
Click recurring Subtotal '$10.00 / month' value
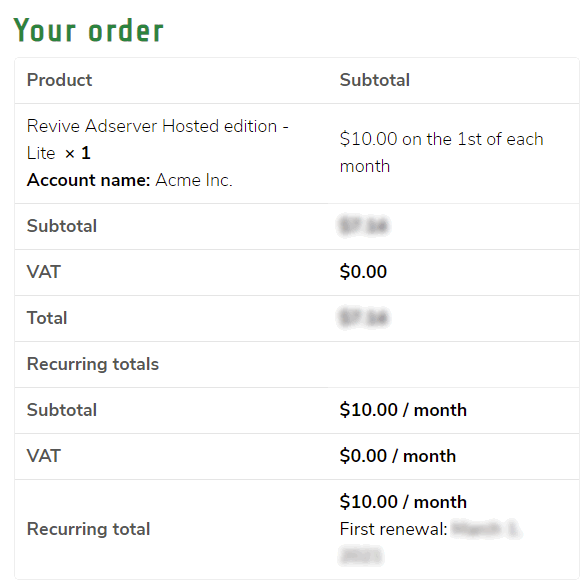tap(403, 410)
